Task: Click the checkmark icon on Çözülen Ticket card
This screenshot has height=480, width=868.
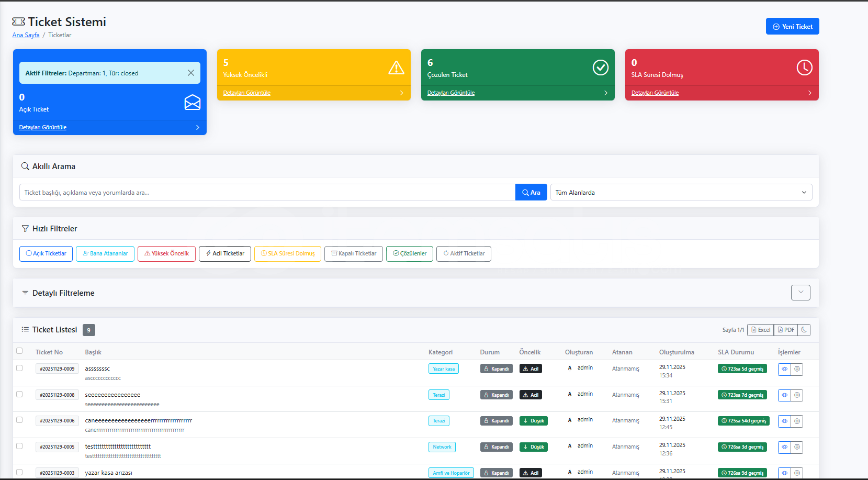Action: click(600, 68)
